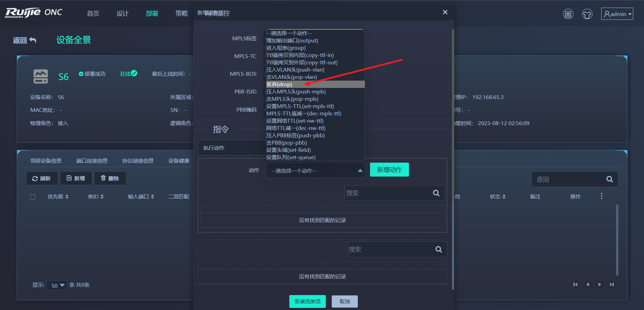Open the theme skin shirt icon
This screenshot has height=310, width=644.
587,14
